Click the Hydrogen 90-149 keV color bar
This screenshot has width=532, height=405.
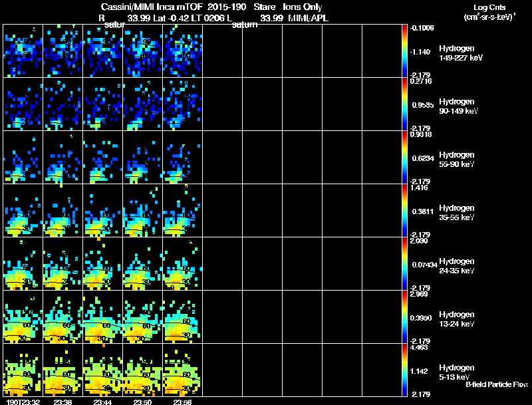coord(404,104)
